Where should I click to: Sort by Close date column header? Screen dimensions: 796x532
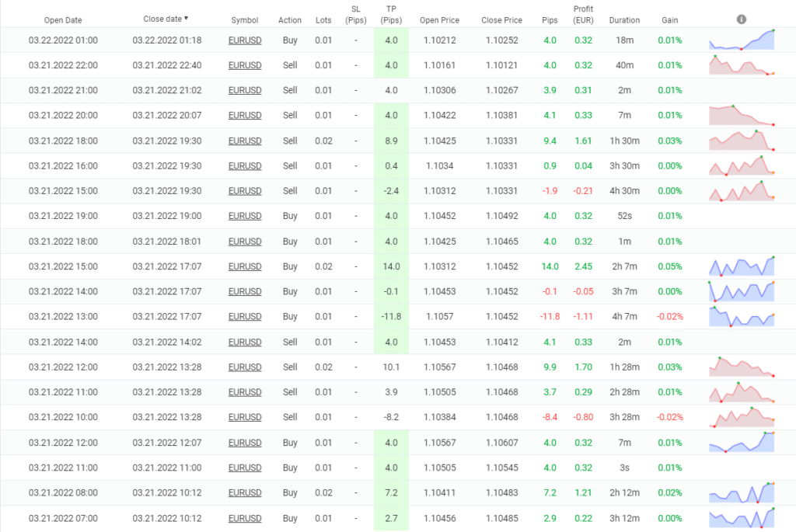pyautogui.click(x=166, y=19)
